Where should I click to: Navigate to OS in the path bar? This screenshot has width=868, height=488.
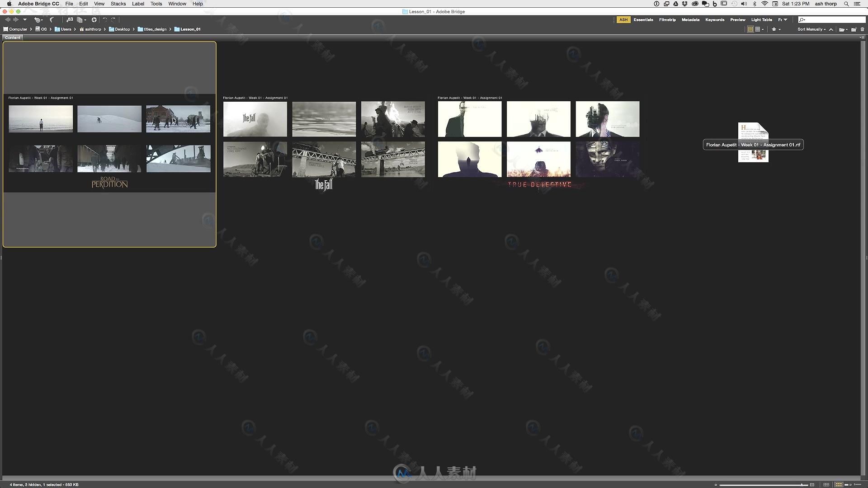pos(41,29)
